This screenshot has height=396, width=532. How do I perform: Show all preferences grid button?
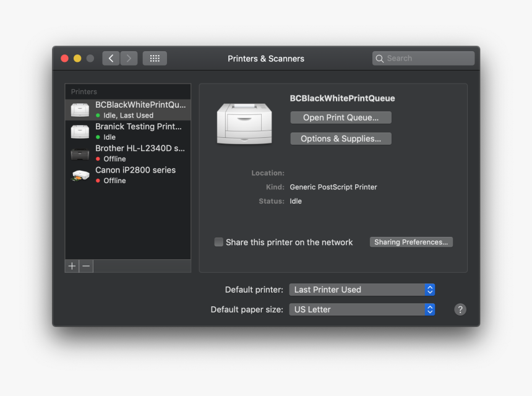click(155, 58)
